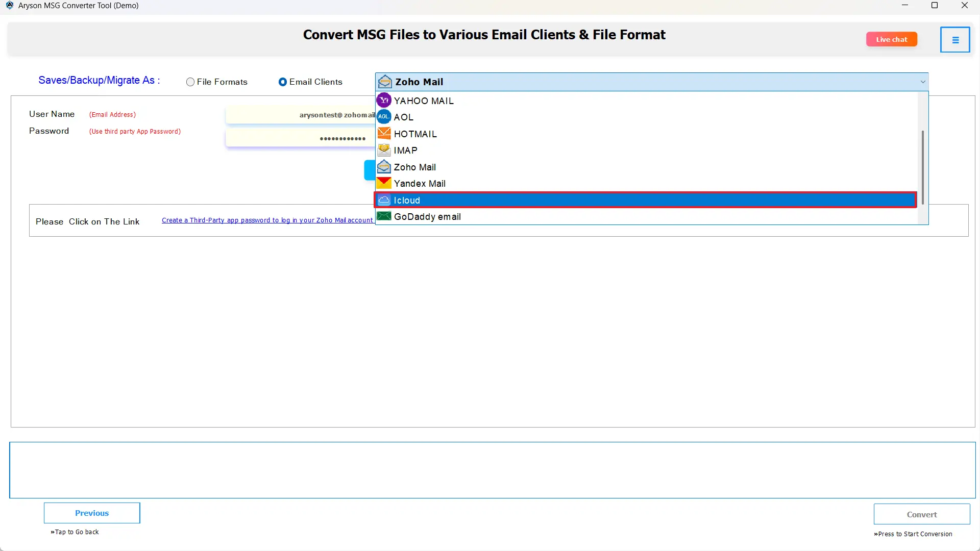
Task: Click the Icloud cloud icon
Action: [384, 200]
